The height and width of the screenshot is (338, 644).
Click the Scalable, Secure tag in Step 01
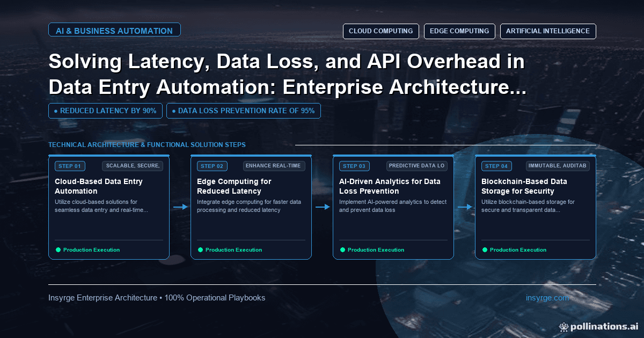(133, 166)
